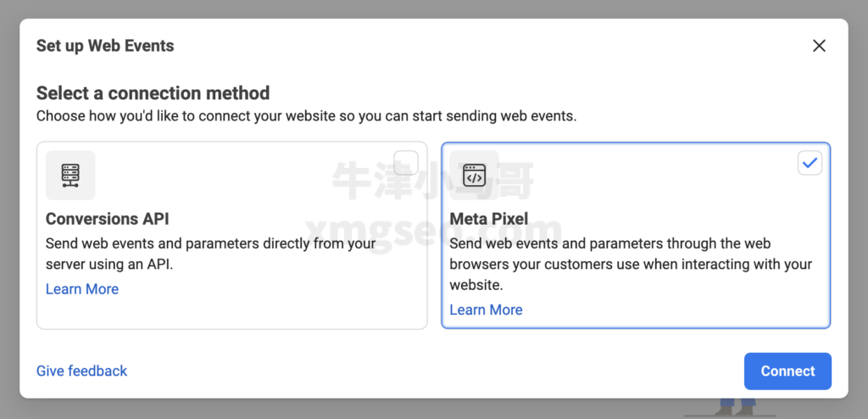
Task: Close the Set up Web Events dialog
Action: click(x=820, y=46)
